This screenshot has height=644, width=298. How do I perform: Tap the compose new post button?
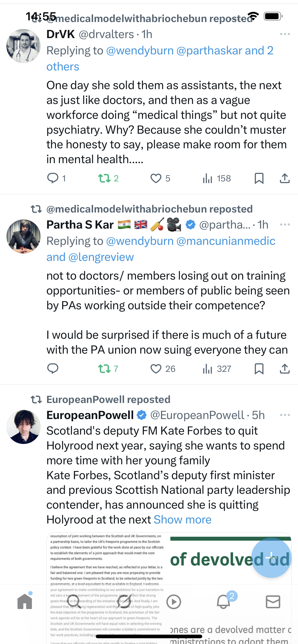tap(271, 558)
